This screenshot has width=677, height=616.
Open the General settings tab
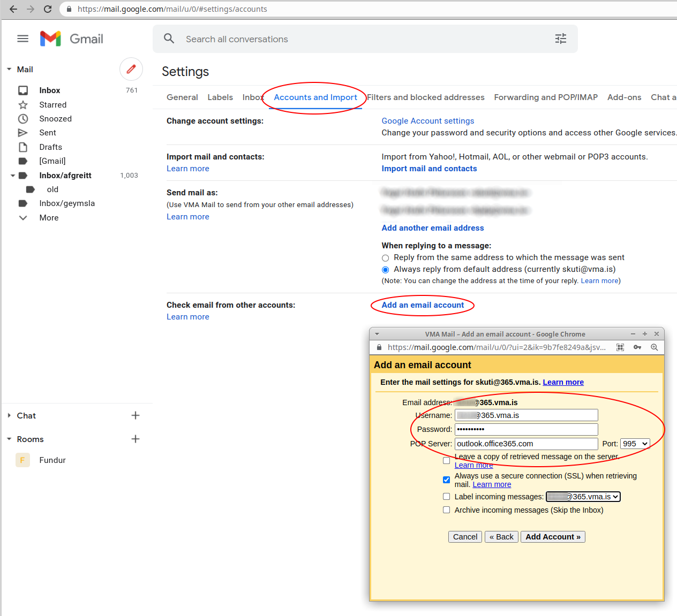182,97
